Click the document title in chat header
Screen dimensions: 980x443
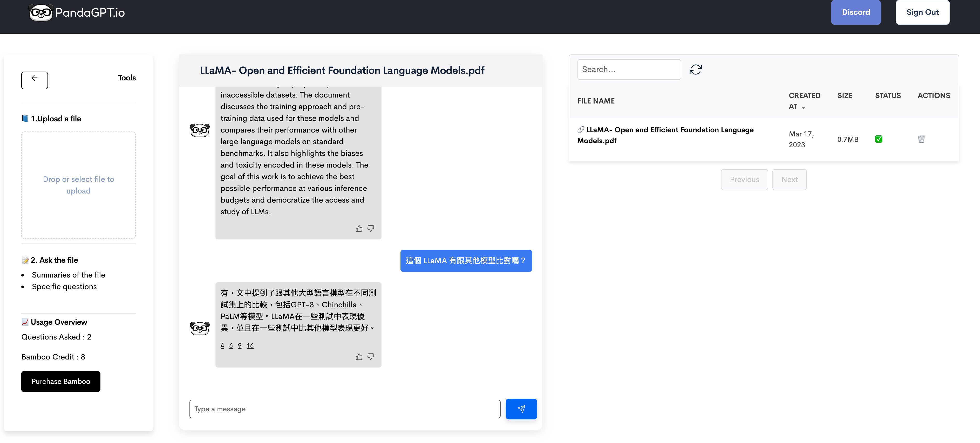click(x=342, y=70)
